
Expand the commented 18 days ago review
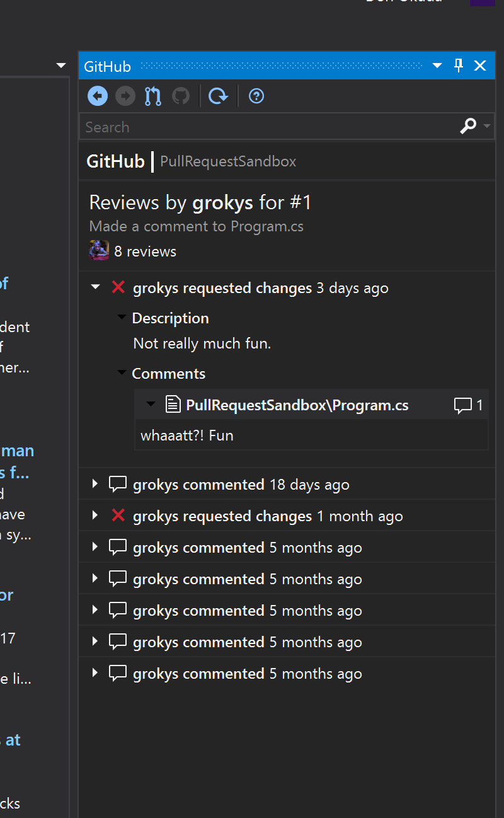pos(95,484)
